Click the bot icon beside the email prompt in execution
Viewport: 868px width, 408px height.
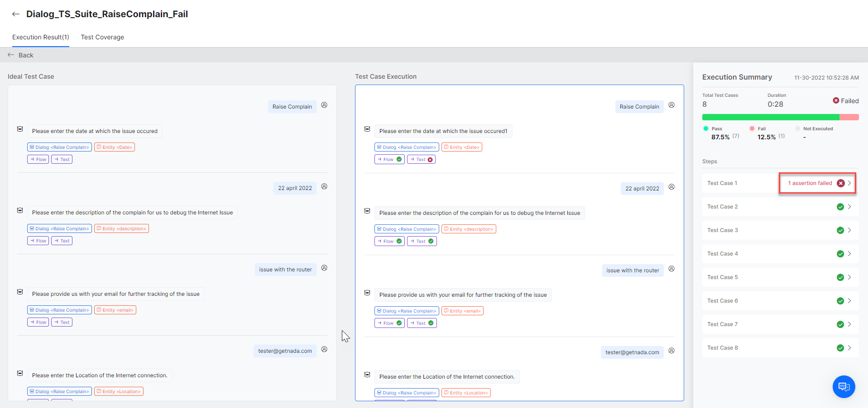(x=367, y=293)
